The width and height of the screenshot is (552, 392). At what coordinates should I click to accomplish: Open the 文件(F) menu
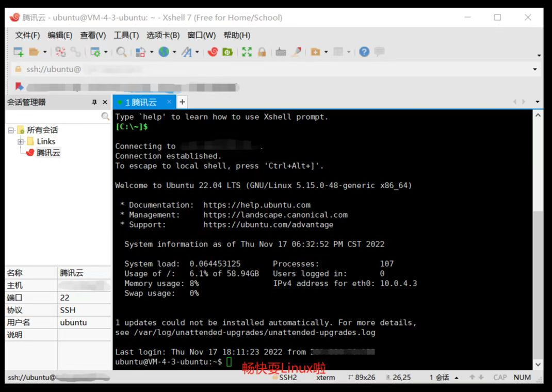[27, 35]
